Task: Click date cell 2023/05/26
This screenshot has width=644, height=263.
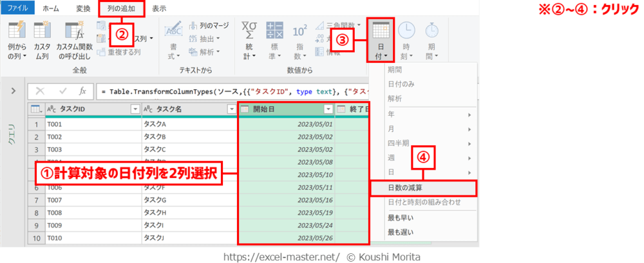Action: click(287, 239)
